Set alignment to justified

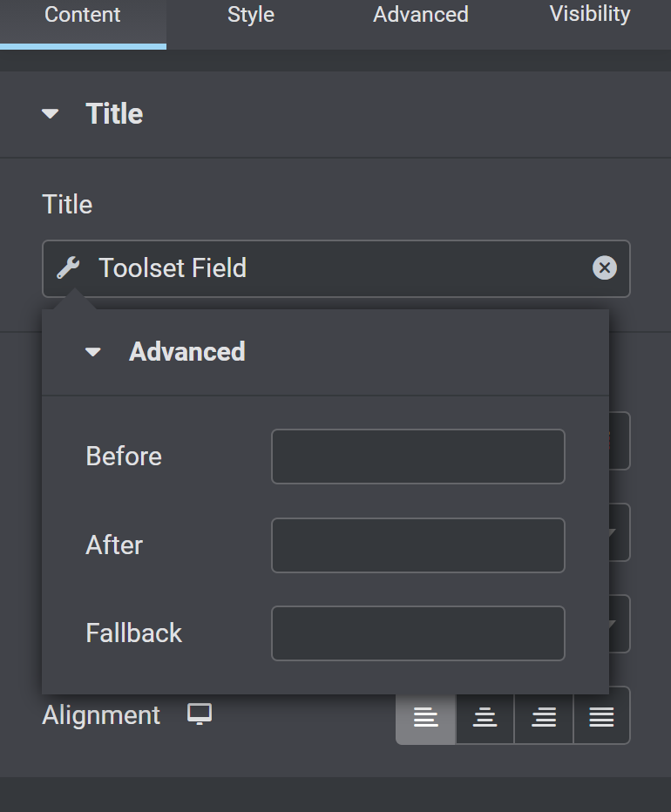(601, 716)
